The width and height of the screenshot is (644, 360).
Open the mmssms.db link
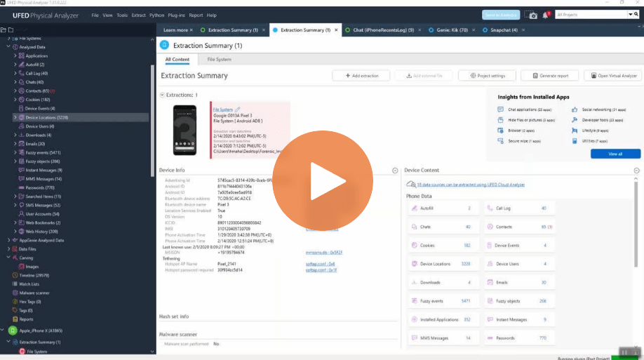[323, 253]
